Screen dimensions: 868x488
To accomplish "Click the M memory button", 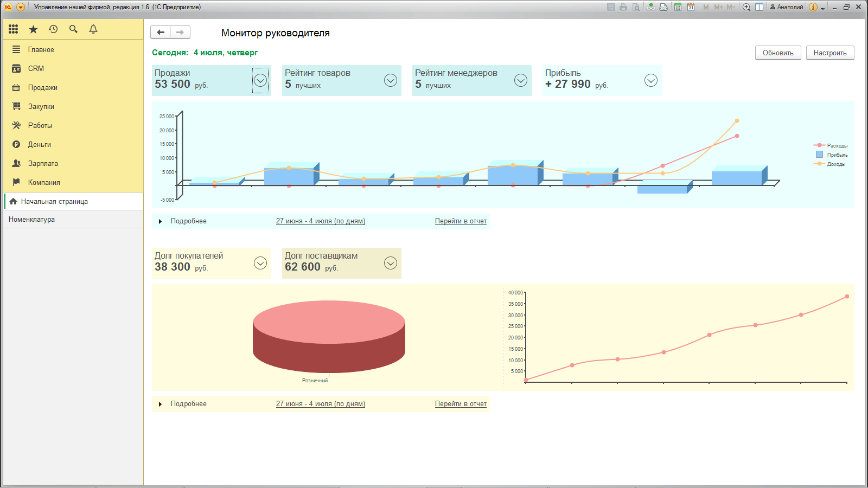I will 706,7.
